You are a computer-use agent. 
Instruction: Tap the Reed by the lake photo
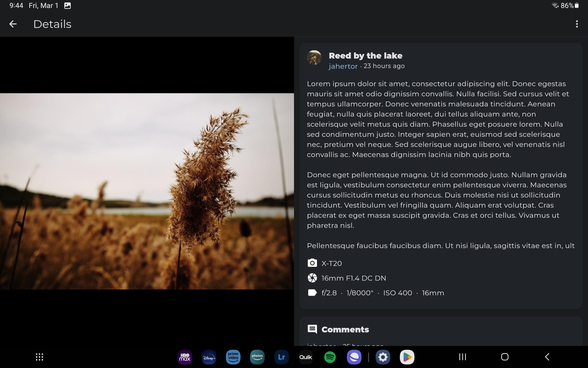coord(147,191)
